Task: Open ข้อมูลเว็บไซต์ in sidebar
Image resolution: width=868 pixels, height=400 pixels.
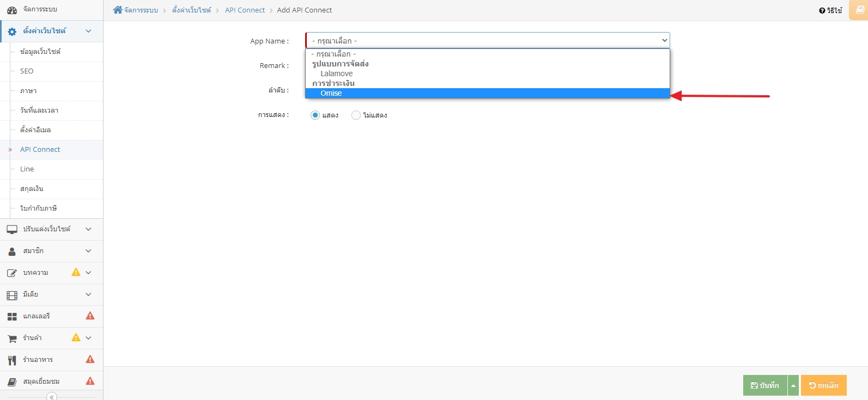Action: [x=40, y=52]
